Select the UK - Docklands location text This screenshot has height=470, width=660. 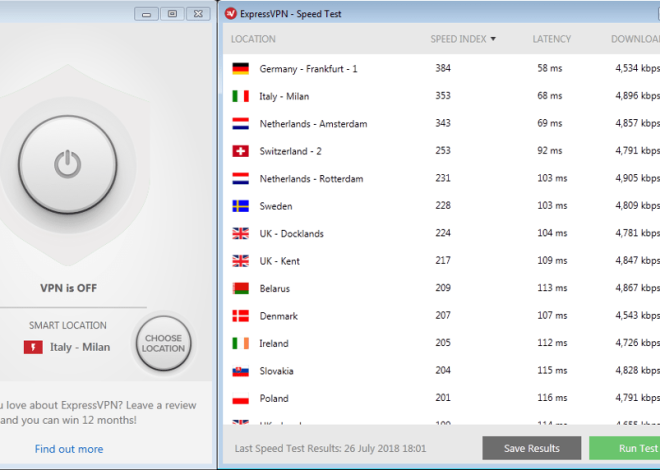click(x=291, y=234)
